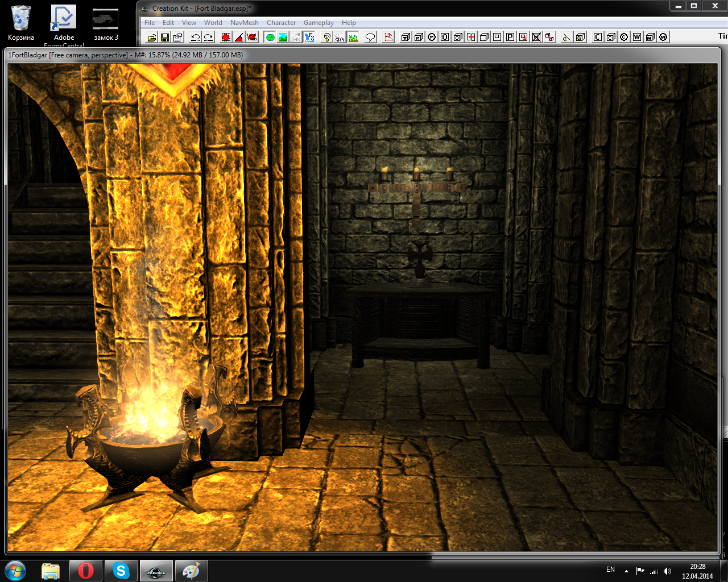The image size is (728, 582).
Task: Click the EN language indicator
Action: (x=610, y=569)
